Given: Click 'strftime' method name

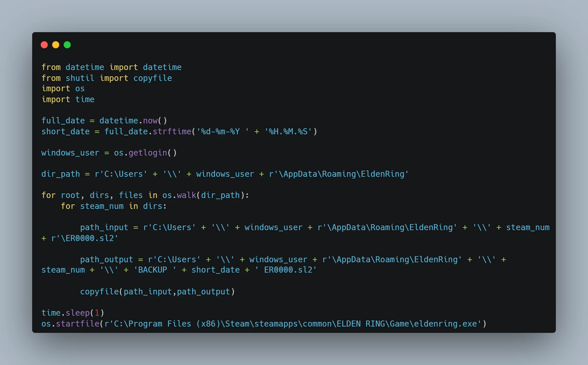Looking at the screenshot, I should click(172, 131).
